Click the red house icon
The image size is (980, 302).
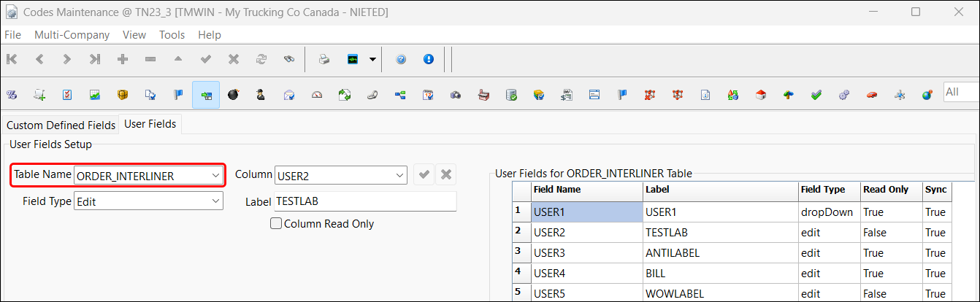tap(760, 94)
